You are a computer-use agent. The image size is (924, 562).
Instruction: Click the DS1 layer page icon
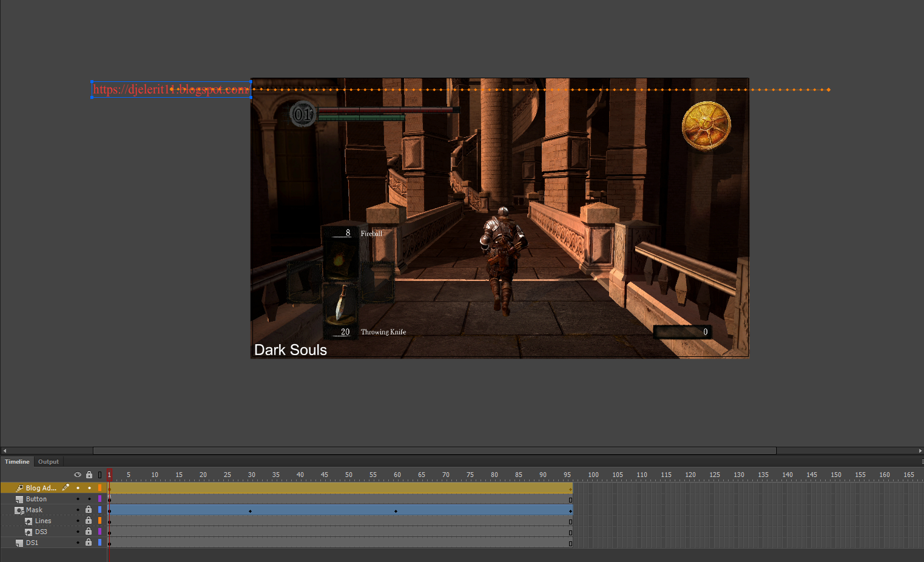click(19, 543)
